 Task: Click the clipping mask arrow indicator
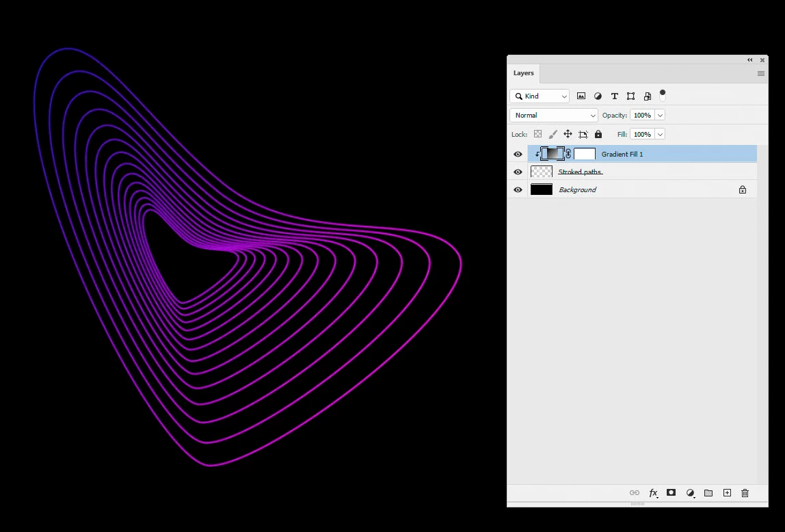(537, 154)
